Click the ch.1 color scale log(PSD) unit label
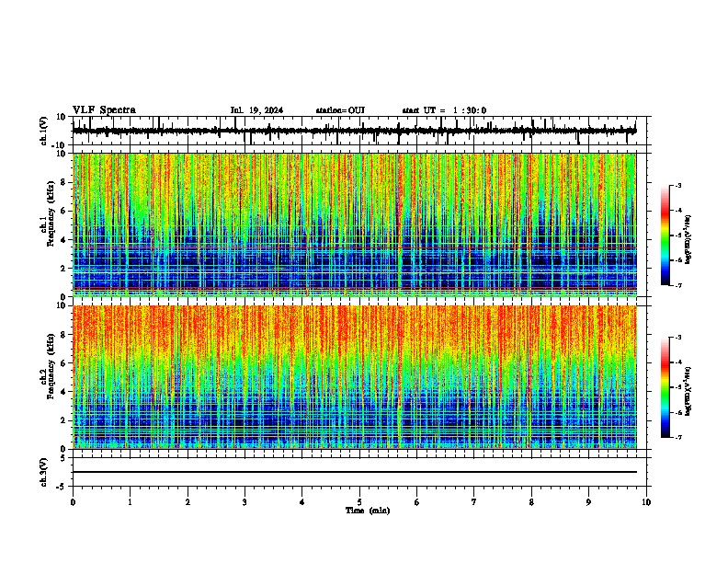Screen dimensions: 728x563 [688, 239]
